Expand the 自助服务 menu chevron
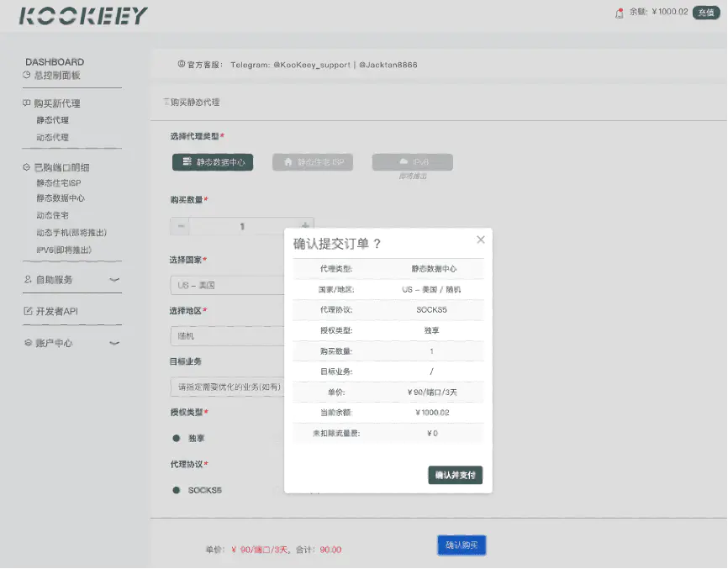728x569 pixels. (114, 279)
